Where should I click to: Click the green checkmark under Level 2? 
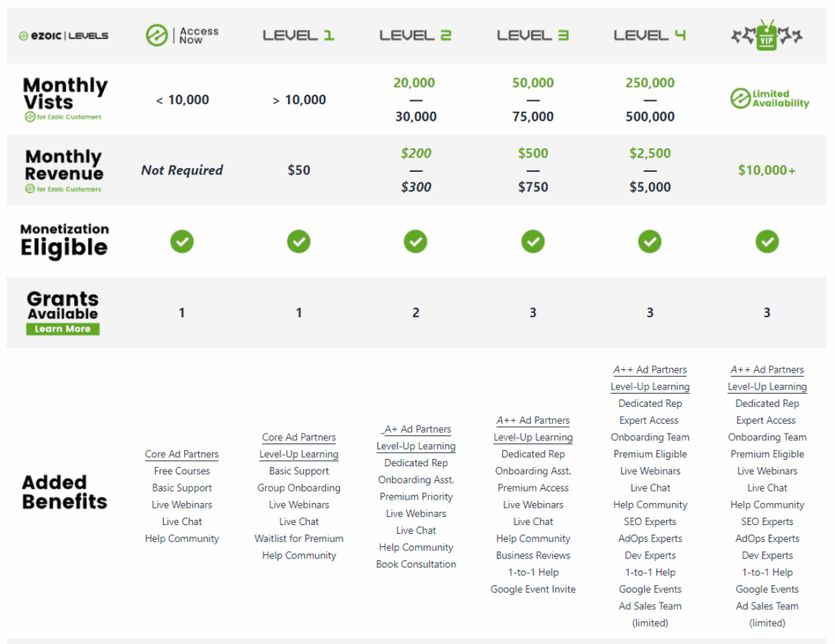[x=415, y=241]
